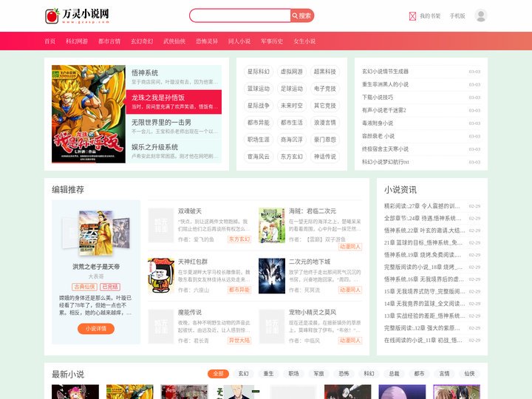532x399 pixels.
Task: Choose the 星际科幻 category tag
Action: [258, 72]
